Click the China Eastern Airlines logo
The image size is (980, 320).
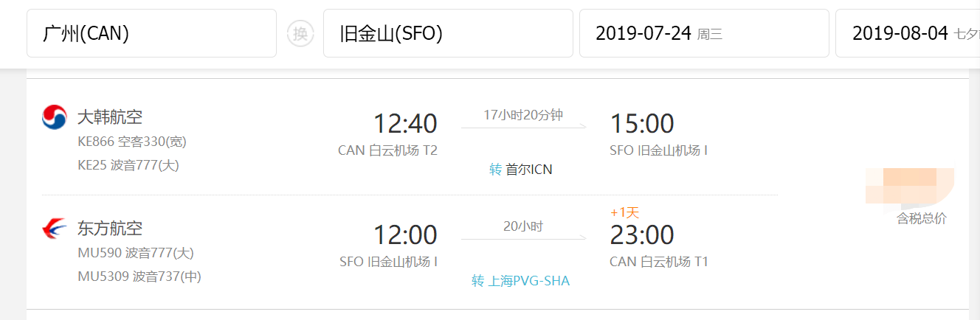[55, 229]
